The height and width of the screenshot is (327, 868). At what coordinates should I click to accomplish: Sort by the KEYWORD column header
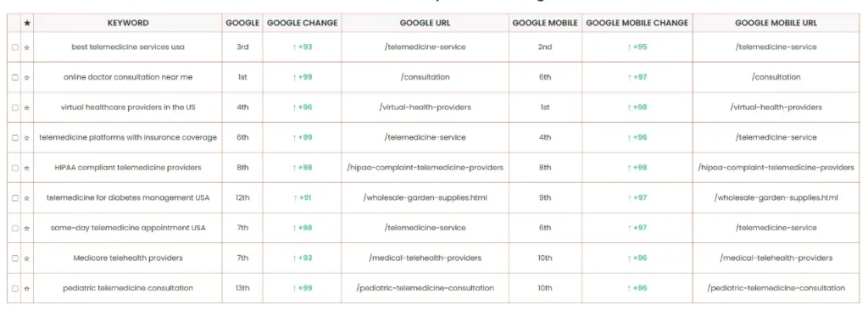[x=128, y=23]
